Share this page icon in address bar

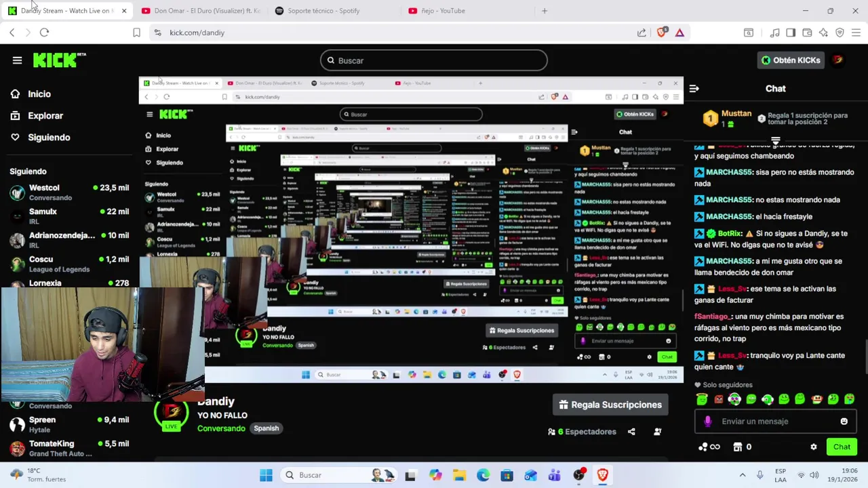pos(642,33)
